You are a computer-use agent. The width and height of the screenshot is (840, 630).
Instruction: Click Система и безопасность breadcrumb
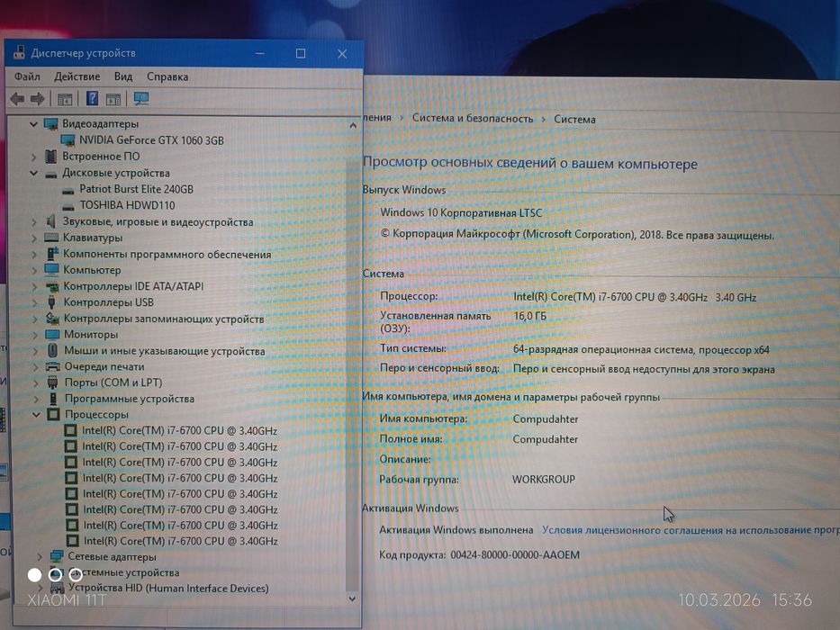tap(473, 118)
